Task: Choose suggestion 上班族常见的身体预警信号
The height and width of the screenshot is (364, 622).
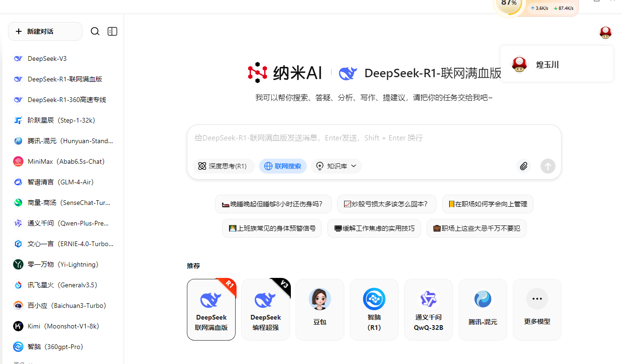Action: [x=272, y=228]
